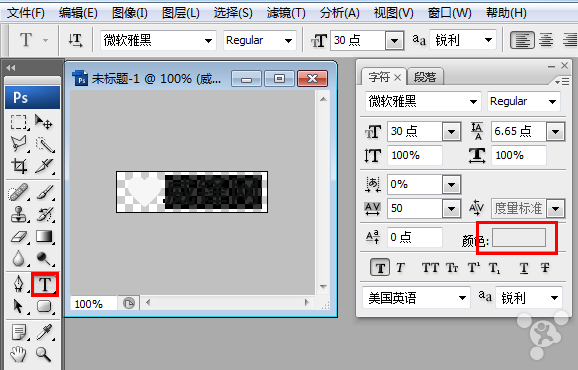Click horizontal scrollbar right arrow in document

click(x=306, y=303)
